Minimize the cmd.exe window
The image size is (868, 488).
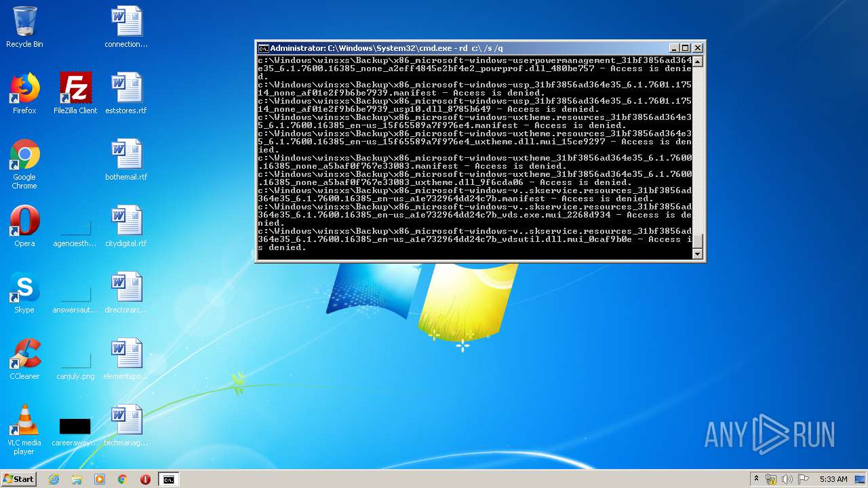click(x=673, y=48)
